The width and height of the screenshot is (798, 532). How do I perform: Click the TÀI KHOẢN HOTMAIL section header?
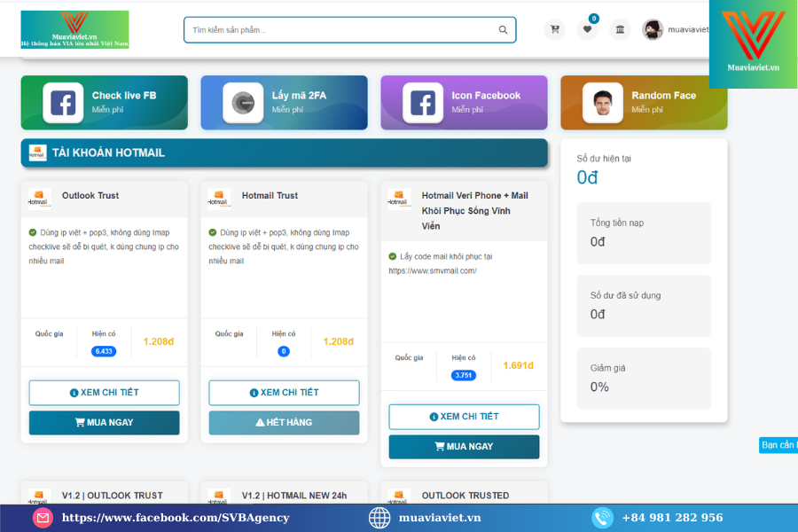284,153
